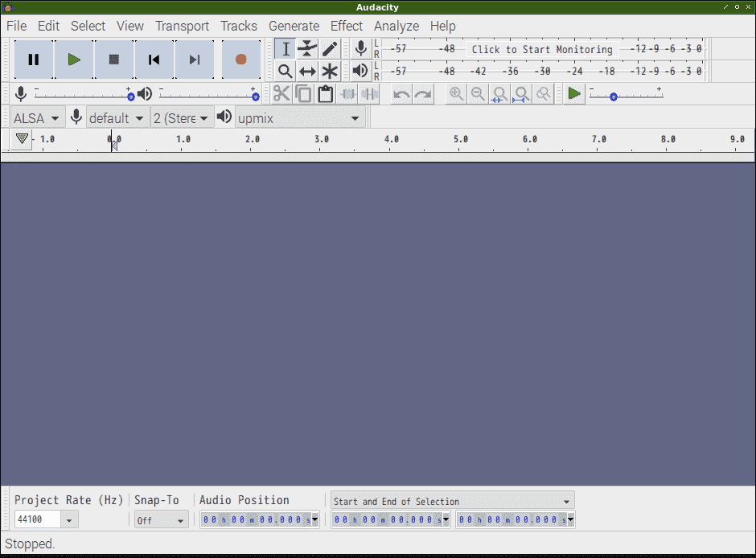Open the Generate menu
This screenshot has height=558, width=756.
[x=294, y=26]
